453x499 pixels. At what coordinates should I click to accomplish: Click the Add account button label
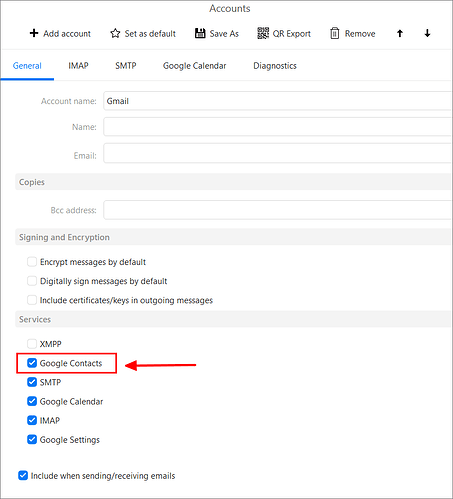click(67, 34)
